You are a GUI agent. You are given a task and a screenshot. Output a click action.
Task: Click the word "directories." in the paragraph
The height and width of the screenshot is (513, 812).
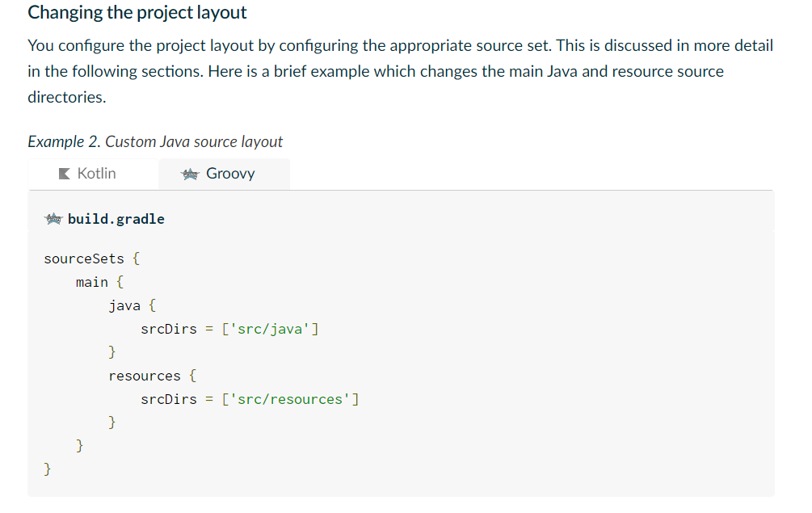[x=67, y=97]
